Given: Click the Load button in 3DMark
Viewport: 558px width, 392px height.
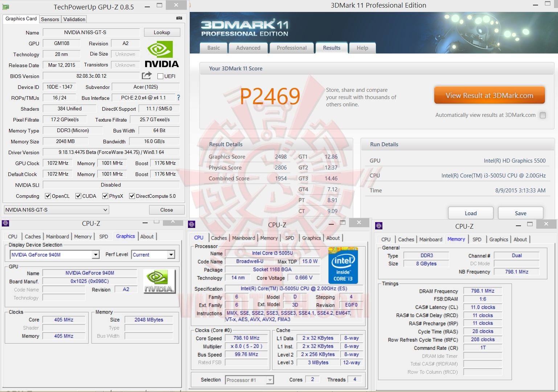Looking at the screenshot, I should [x=471, y=213].
